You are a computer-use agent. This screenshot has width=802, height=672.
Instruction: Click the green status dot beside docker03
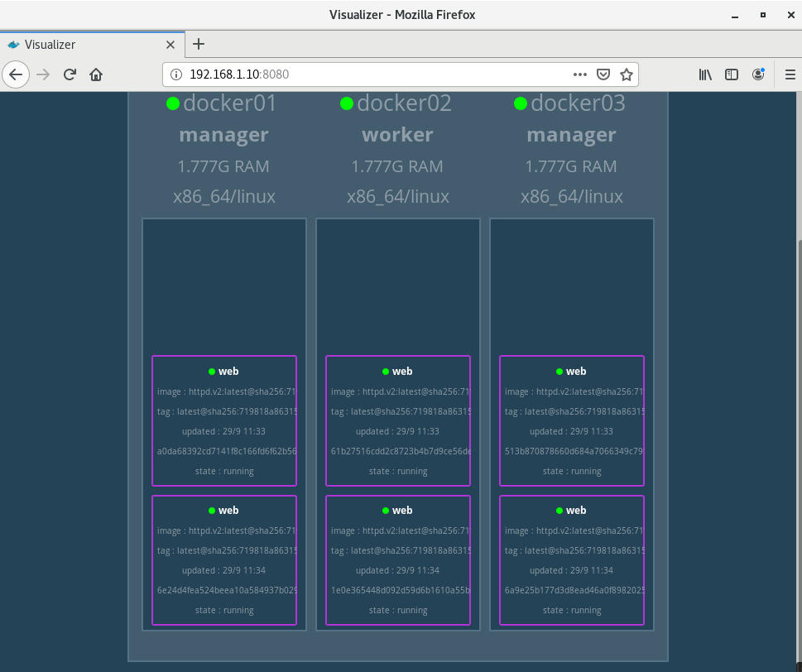[x=521, y=103]
